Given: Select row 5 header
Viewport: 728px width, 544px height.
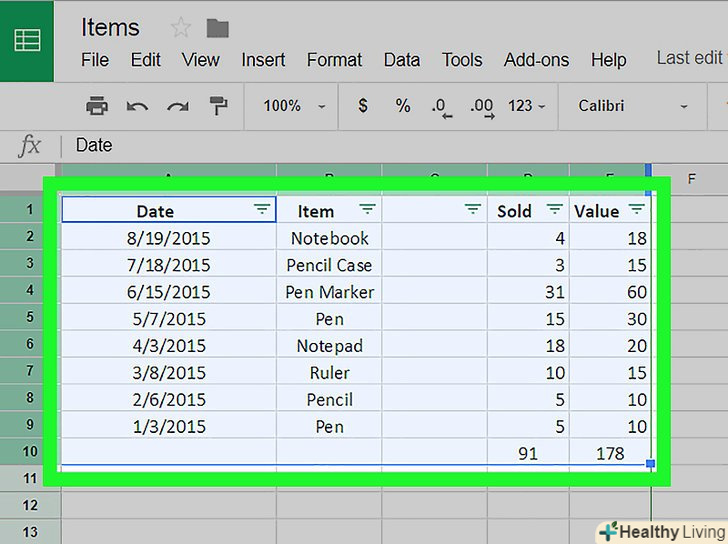Looking at the screenshot, I should 30,317.
